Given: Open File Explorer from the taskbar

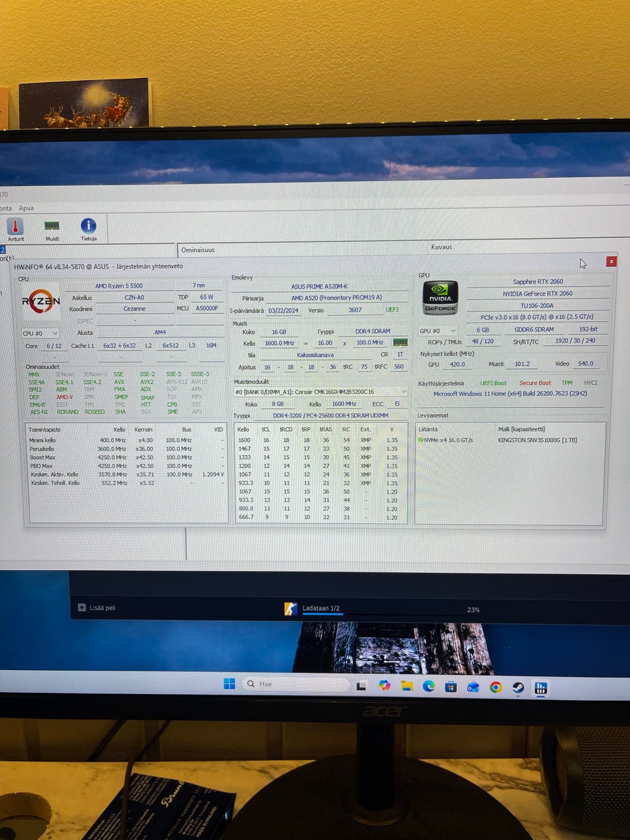Looking at the screenshot, I should tap(407, 686).
